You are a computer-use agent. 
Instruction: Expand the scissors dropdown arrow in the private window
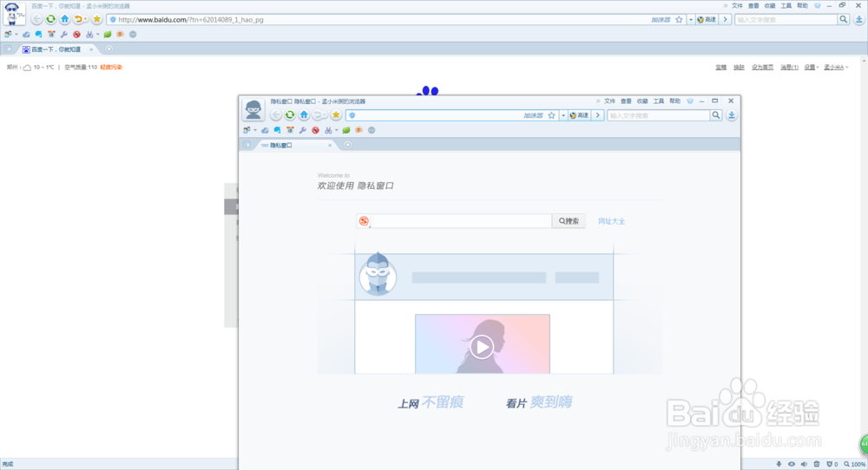(336, 130)
